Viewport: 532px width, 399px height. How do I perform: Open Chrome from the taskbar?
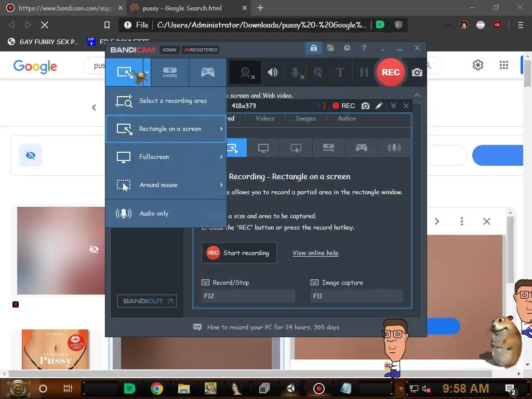coord(157,389)
